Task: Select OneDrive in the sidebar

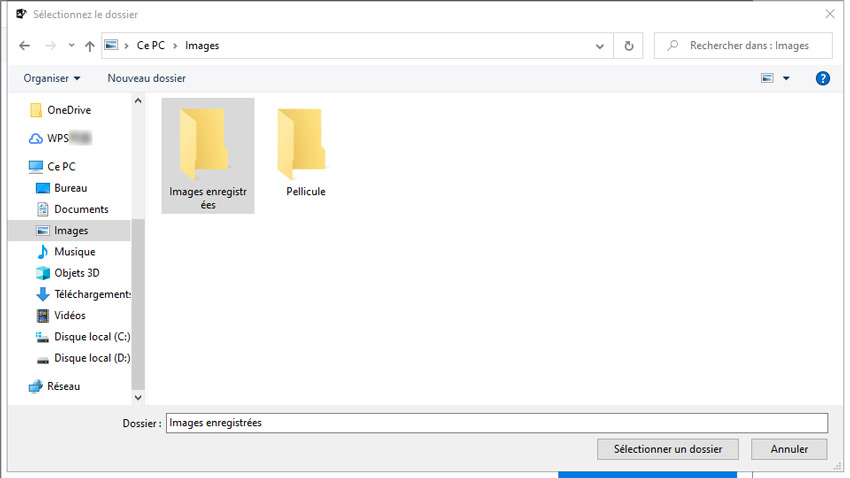Action: [69, 110]
